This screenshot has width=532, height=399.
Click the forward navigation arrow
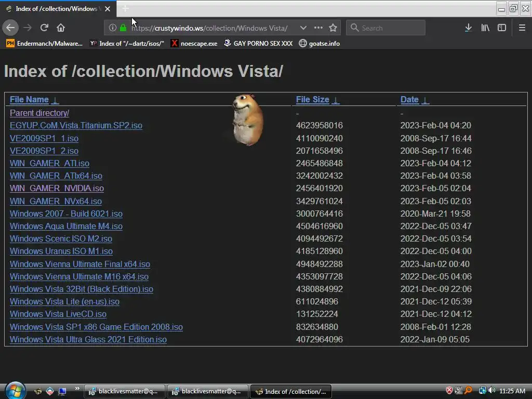click(x=28, y=28)
